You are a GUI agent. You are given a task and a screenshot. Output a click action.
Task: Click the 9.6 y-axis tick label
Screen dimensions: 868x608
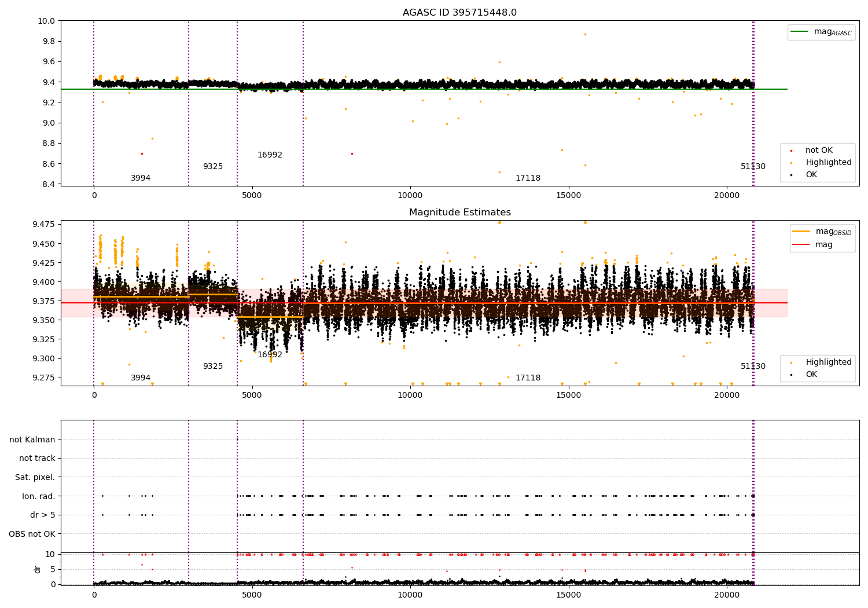click(x=48, y=61)
